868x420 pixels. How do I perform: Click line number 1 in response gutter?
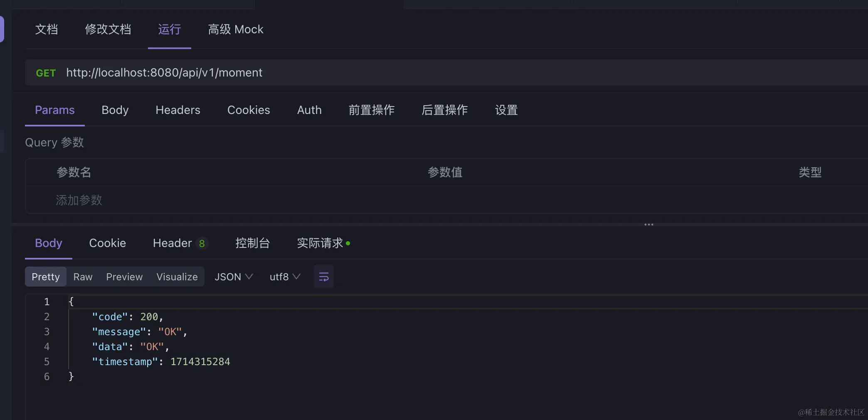click(47, 302)
